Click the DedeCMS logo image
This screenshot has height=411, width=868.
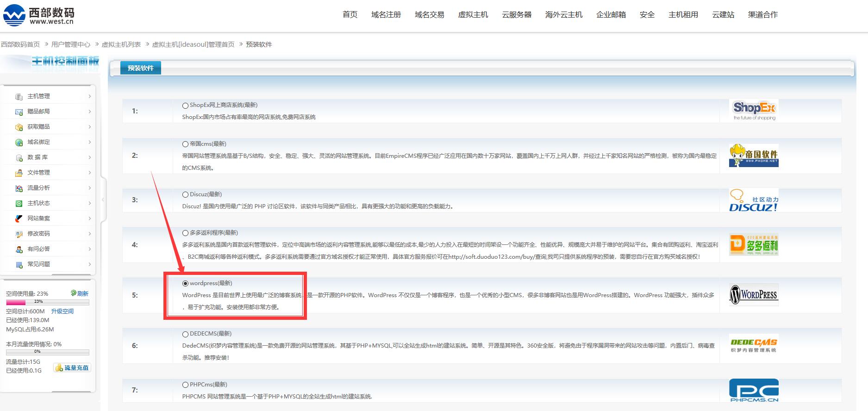[x=754, y=345]
